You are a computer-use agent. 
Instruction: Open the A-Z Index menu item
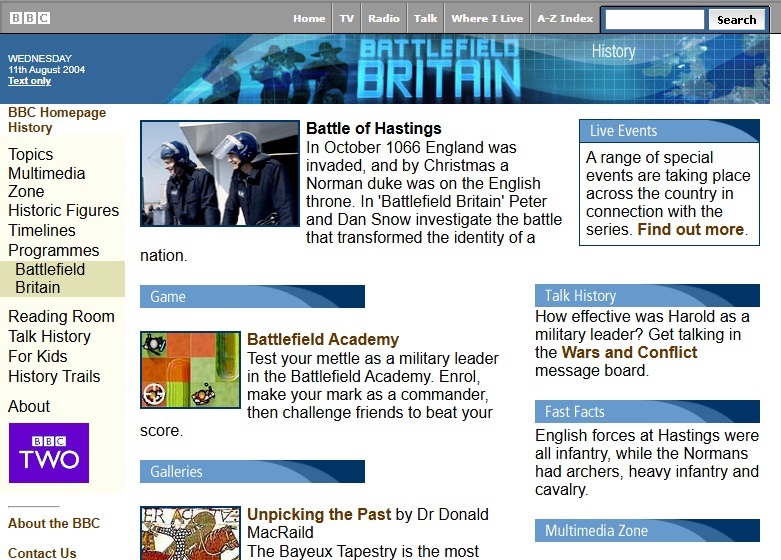[x=565, y=18]
